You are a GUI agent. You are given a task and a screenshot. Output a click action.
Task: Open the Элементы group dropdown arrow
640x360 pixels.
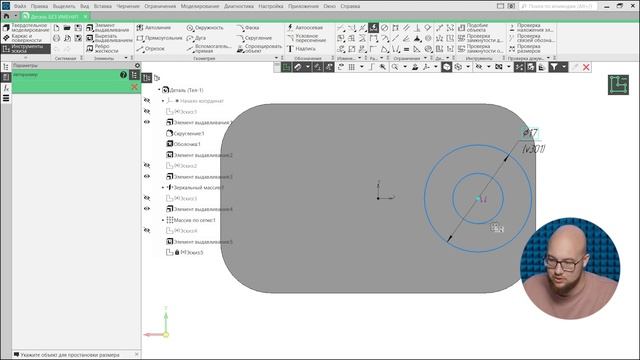[x=126, y=58]
